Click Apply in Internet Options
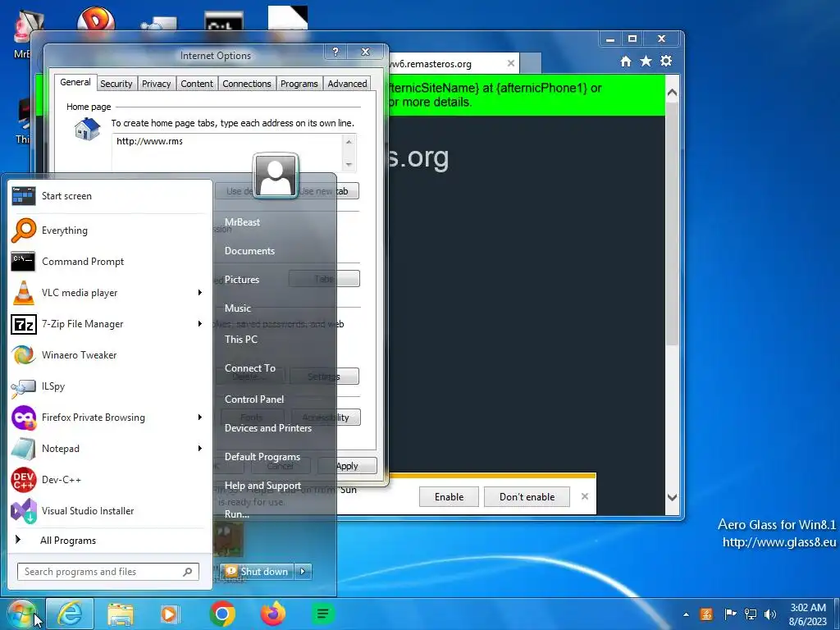 [347, 466]
